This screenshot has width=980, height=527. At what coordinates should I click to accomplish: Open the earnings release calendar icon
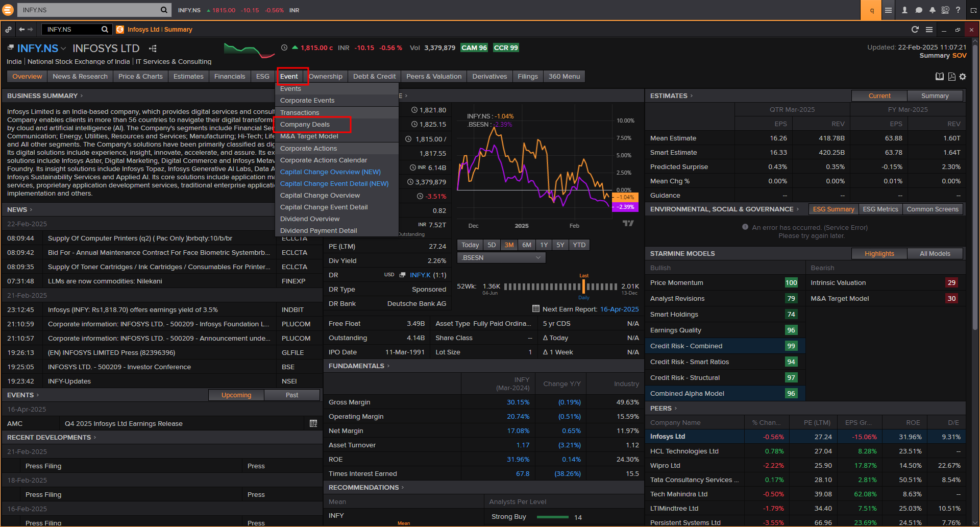[x=313, y=423]
